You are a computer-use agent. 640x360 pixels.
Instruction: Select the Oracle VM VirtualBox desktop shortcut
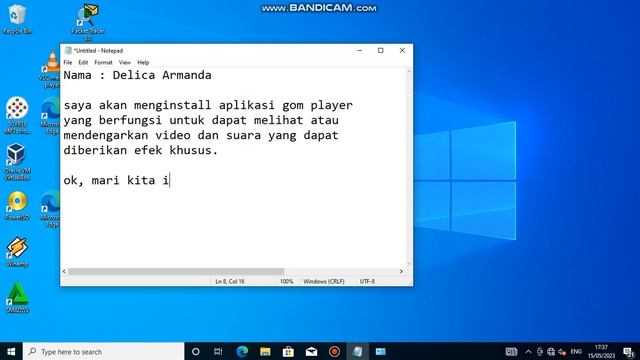[17, 162]
